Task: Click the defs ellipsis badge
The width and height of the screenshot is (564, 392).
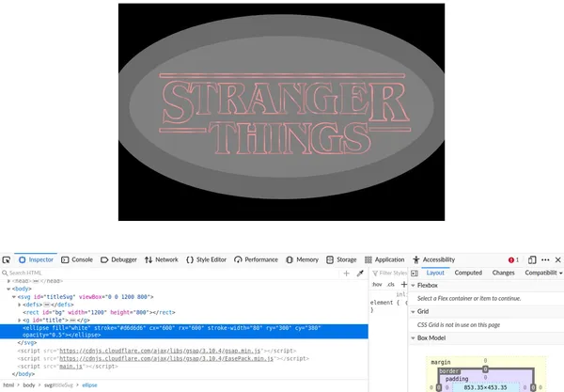Action: pyautogui.click(x=46, y=305)
